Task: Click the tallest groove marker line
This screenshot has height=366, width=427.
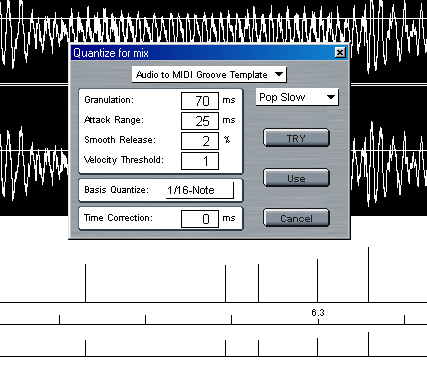Action: coord(368,275)
